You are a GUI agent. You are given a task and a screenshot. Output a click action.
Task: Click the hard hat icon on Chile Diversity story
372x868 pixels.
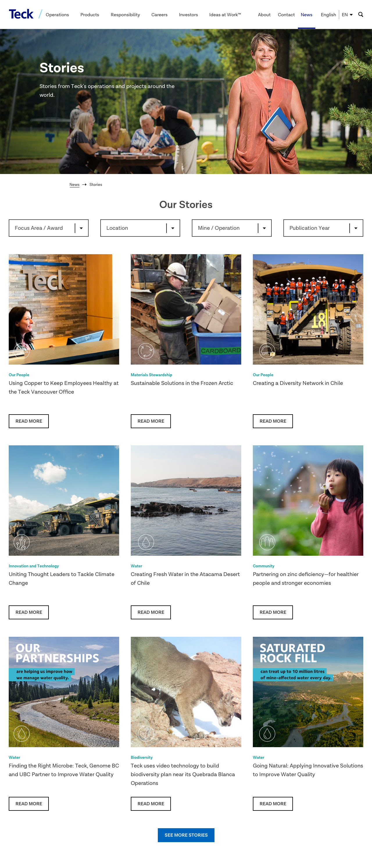coord(267,351)
